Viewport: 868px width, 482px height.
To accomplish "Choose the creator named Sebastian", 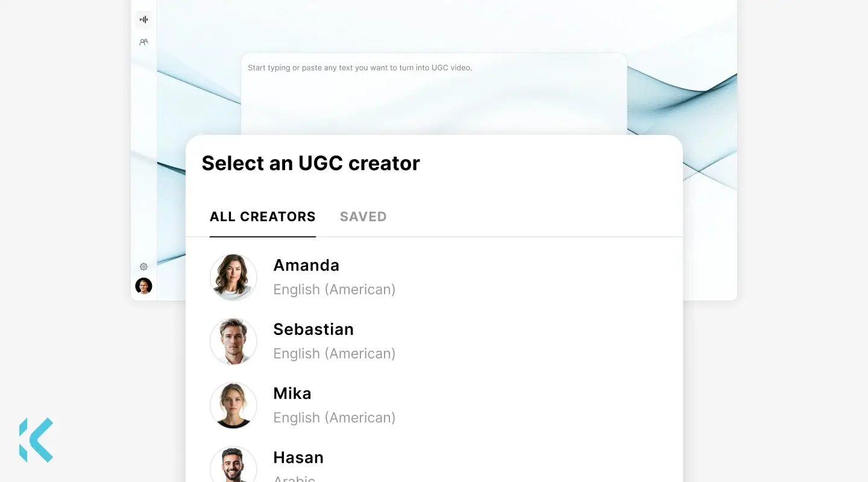I will tap(313, 329).
